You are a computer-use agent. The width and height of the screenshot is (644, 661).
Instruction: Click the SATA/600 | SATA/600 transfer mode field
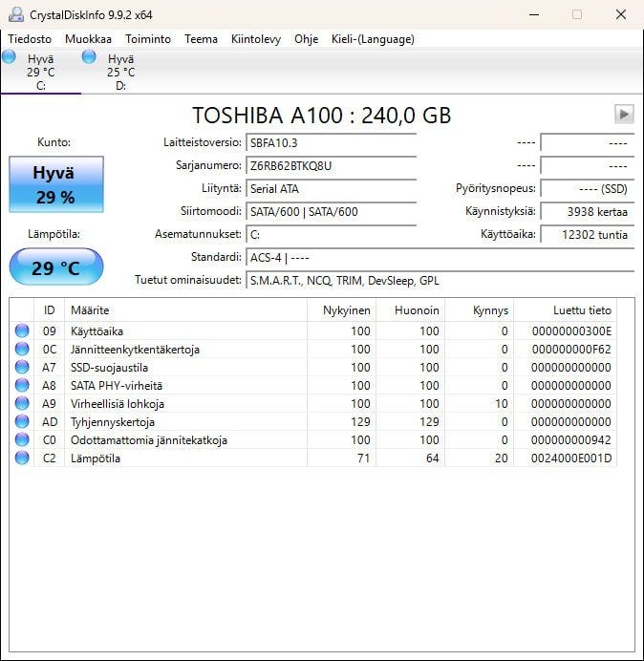coord(332,211)
